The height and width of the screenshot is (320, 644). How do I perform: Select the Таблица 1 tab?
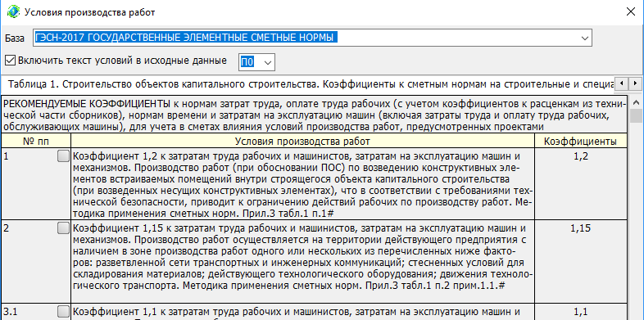click(311, 84)
